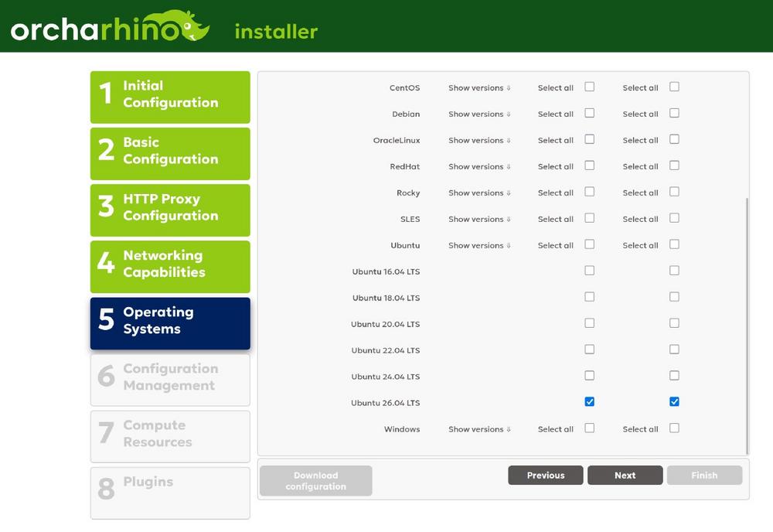This screenshot has height=532, width=773.
Task: Click the Show versions arrow for SLES
Action: point(509,220)
